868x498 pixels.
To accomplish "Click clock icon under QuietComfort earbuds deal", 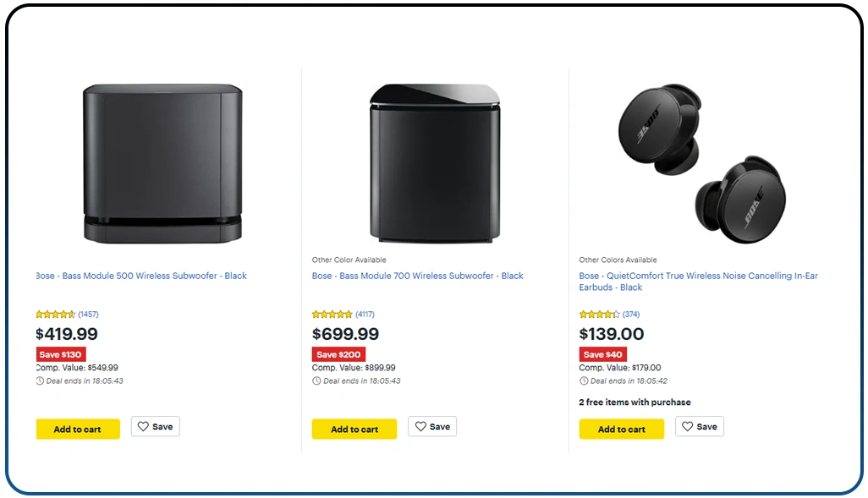I will coord(584,381).
